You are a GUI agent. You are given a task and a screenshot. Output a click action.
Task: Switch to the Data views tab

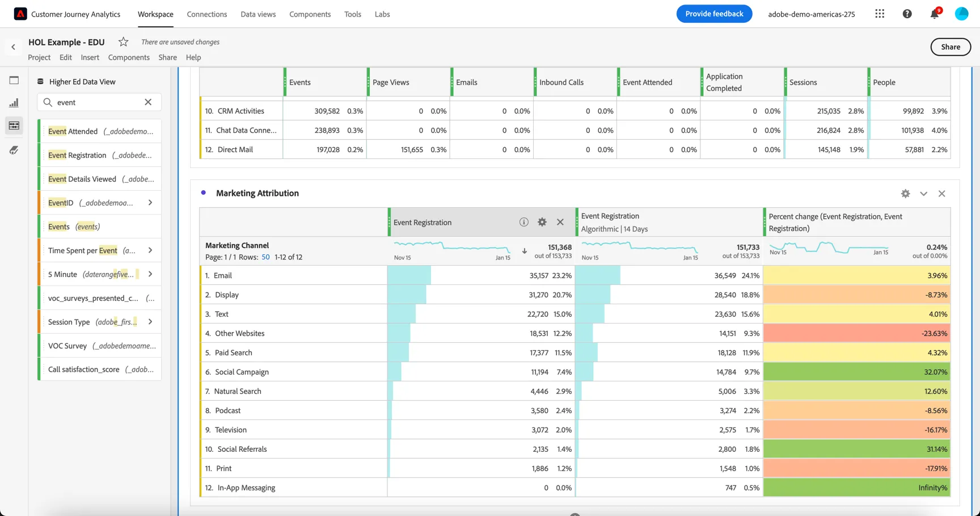[258, 14]
